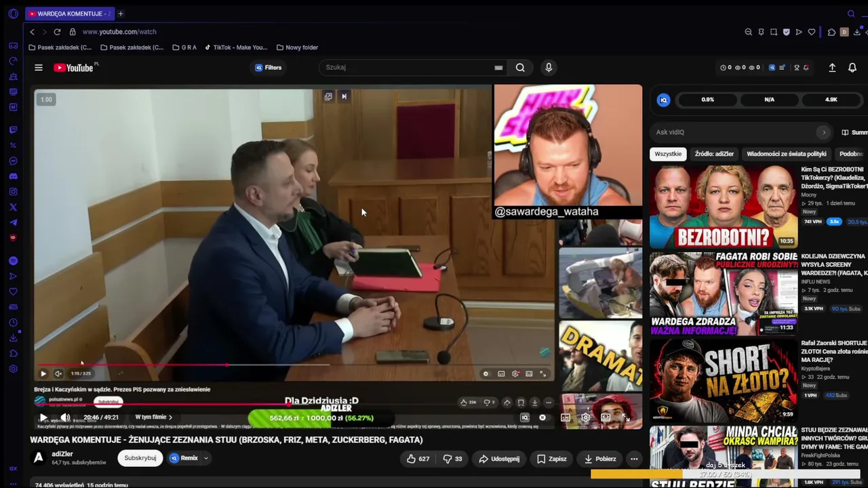This screenshot has height=488, width=868.
Task: Toggle the pin icon in address bar
Action: (x=761, y=32)
